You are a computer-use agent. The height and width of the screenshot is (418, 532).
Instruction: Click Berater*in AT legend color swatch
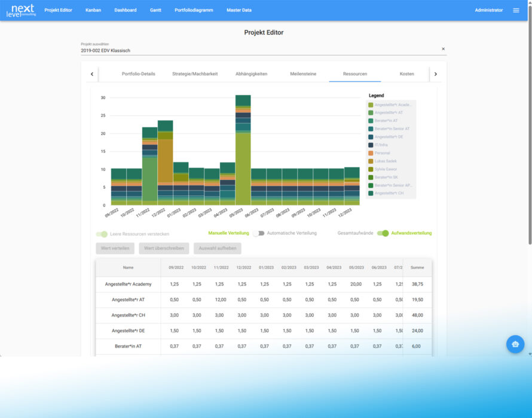click(371, 121)
